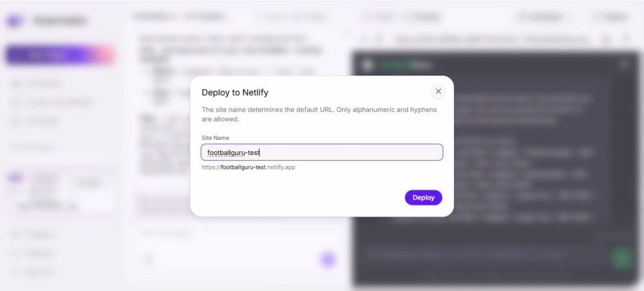Click the small purple icon in lower sidebar
Image resolution: width=644 pixels, height=291 pixels.
point(15,178)
